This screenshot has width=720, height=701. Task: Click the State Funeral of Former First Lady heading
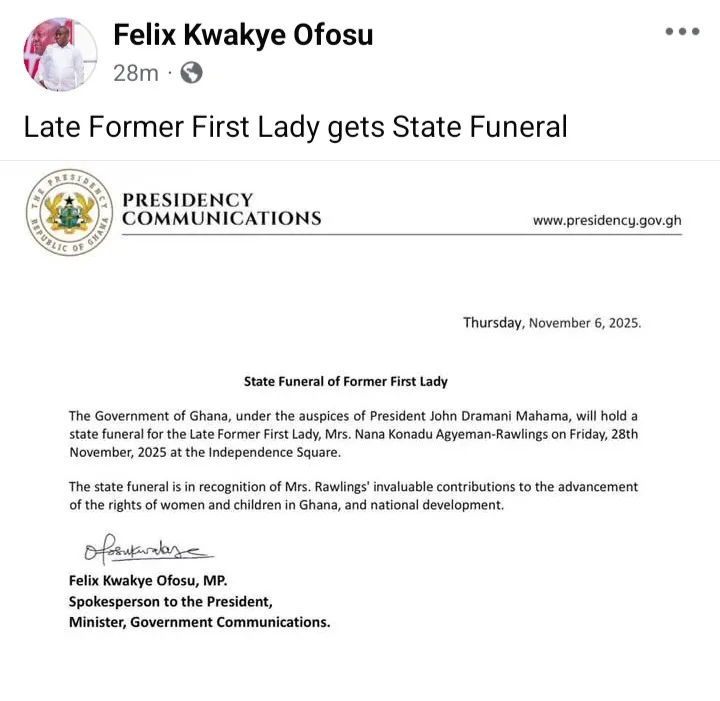pyautogui.click(x=346, y=381)
